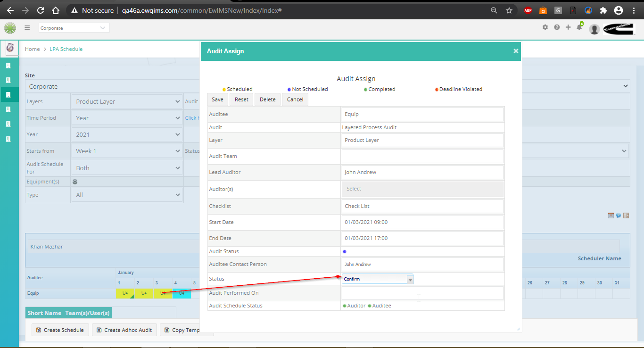
Task: Open the notifications bell
Action: (x=579, y=27)
